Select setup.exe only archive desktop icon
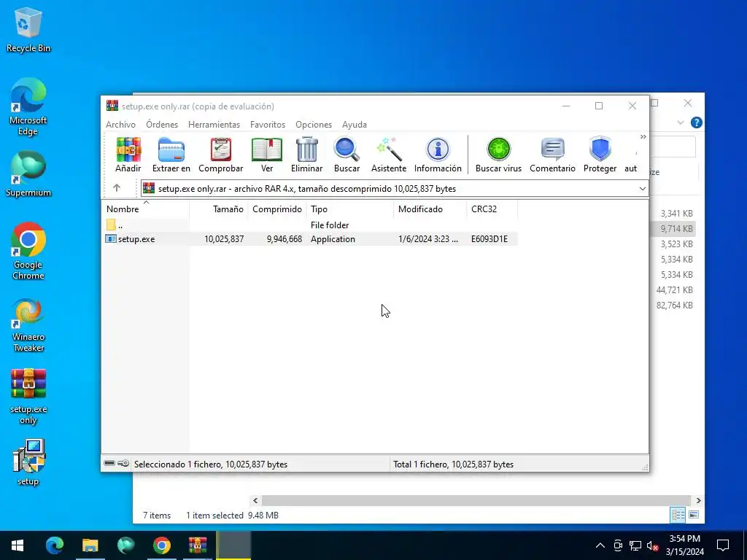This screenshot has height=560, width=747. pos(28,396)
